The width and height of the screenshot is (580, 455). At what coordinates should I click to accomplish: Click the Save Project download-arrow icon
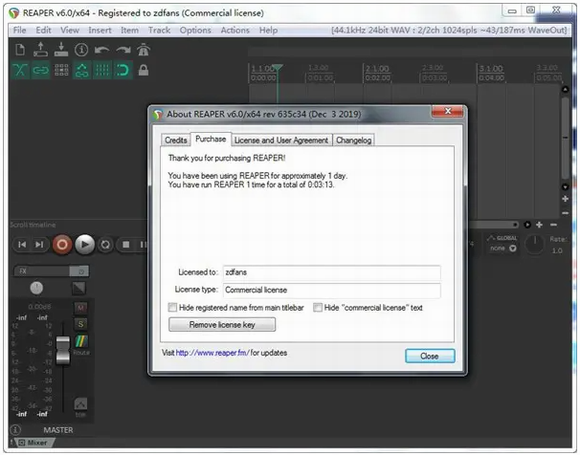[x=61, y=50]
